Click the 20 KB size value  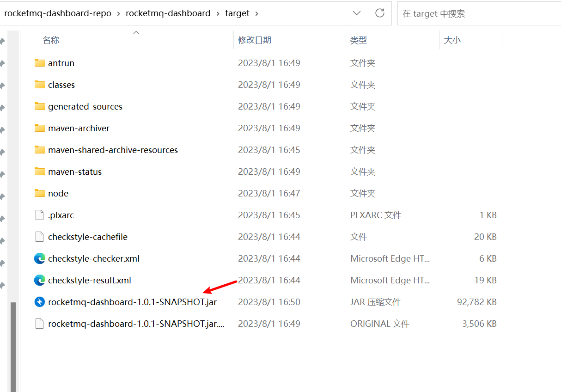485,237
